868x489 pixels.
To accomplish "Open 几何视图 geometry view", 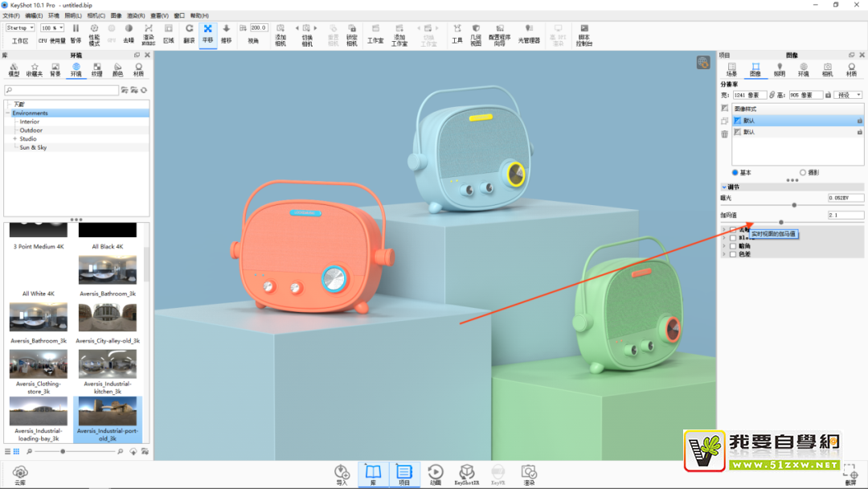I will click(x=476, y=35).
